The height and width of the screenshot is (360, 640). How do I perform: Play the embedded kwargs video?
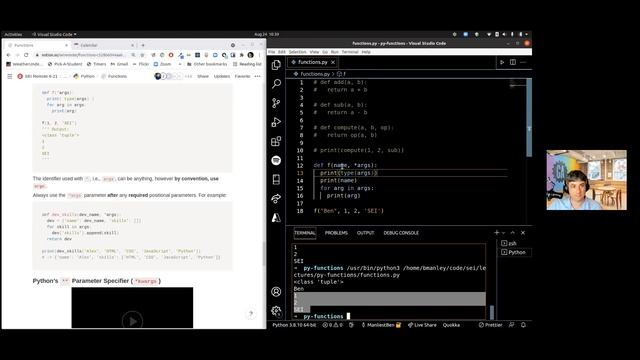coord(133,321)
